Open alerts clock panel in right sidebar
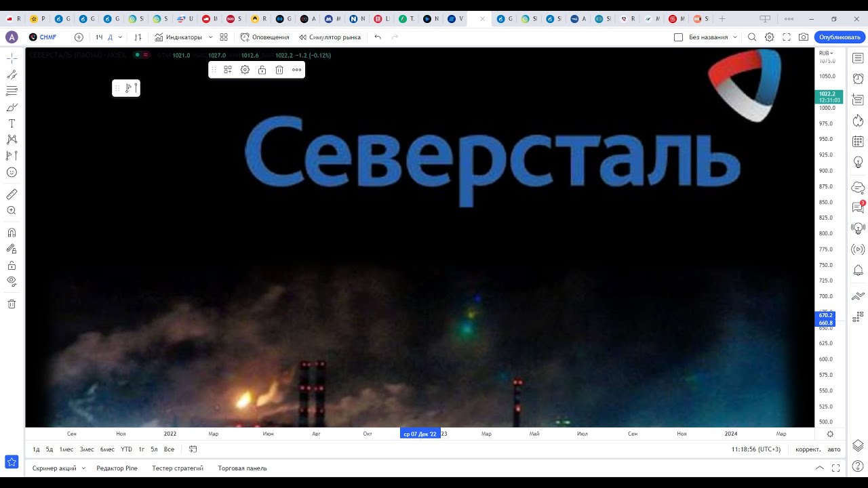868x488 pixels. point(858,79)
